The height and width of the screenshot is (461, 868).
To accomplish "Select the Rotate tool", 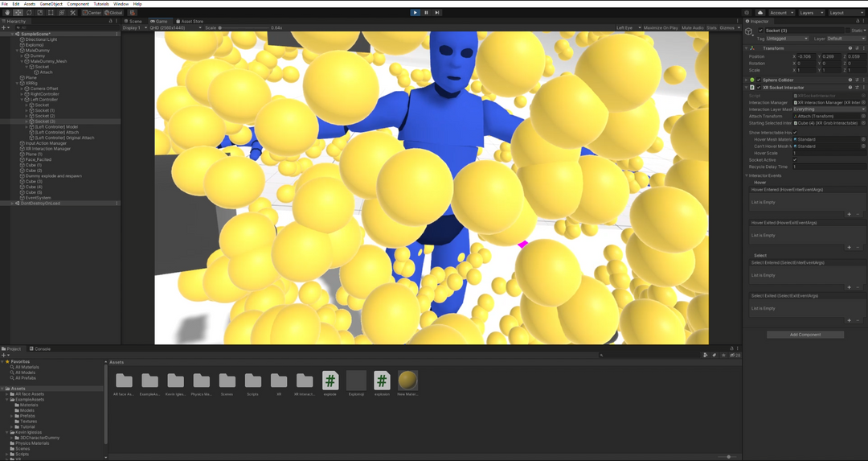I will (29, 13).
